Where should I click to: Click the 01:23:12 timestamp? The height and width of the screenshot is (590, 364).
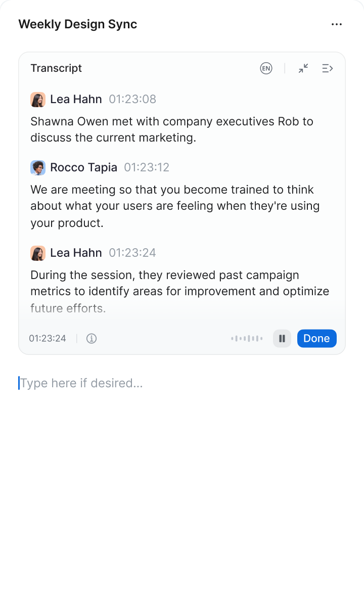tap(147, 167)
